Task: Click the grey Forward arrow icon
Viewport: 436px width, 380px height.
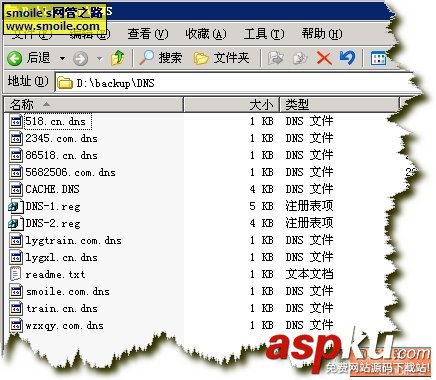Action: click(81, 59)
